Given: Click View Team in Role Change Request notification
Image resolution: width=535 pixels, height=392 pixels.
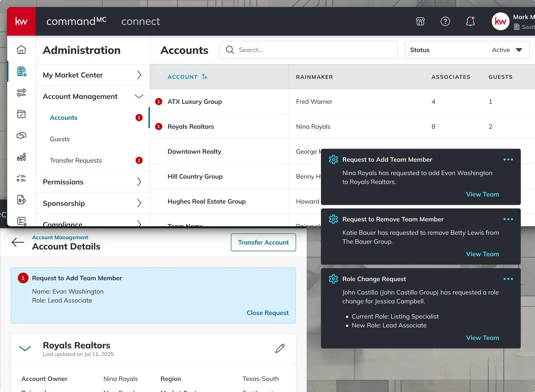Looking at the screenshot, I should click(482, 338).
